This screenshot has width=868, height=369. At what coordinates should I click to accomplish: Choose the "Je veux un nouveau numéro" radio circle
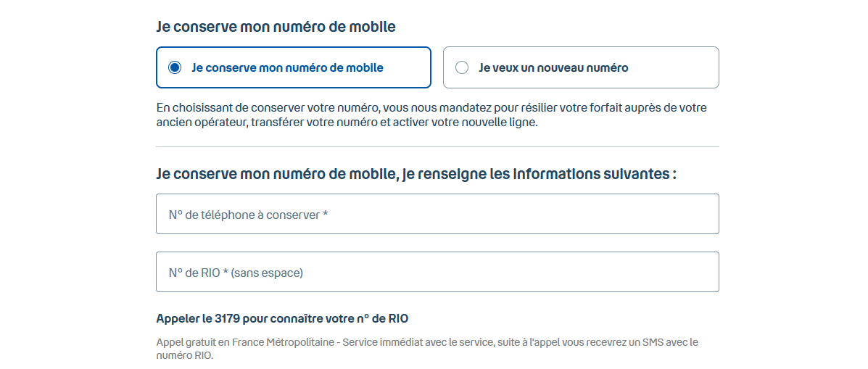point(462,67)
